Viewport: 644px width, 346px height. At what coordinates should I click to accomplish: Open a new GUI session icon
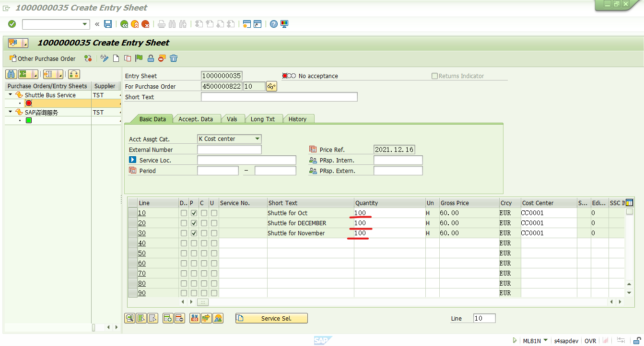point(247,24)
